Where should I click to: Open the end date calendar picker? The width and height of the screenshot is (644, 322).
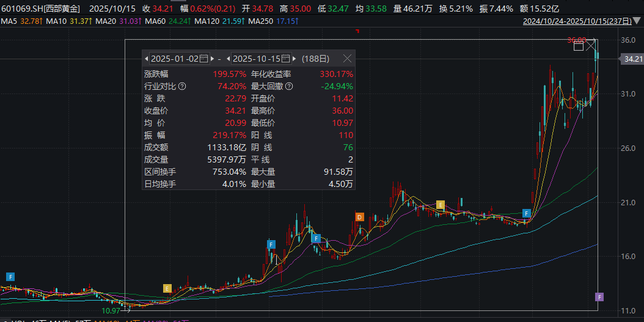pos(286,59)
